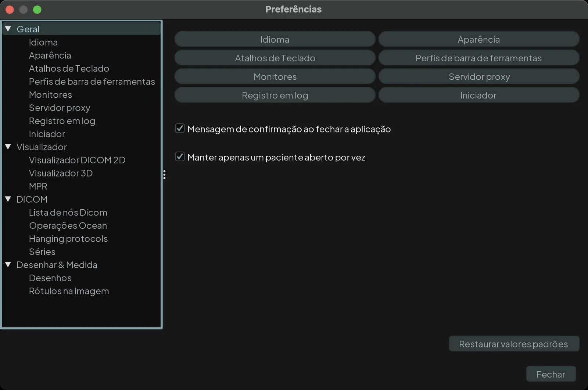
Task: Open the Iniciador button
Action: pos(479,95)
